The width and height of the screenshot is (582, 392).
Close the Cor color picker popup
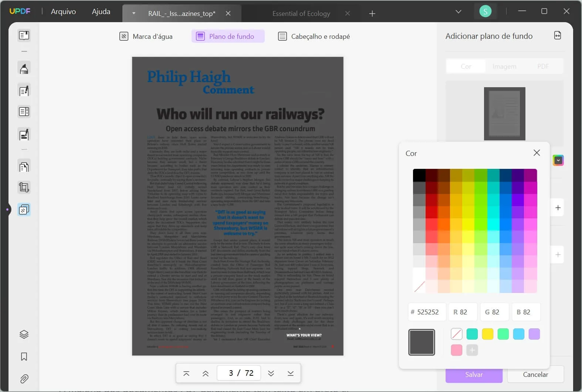537,153
